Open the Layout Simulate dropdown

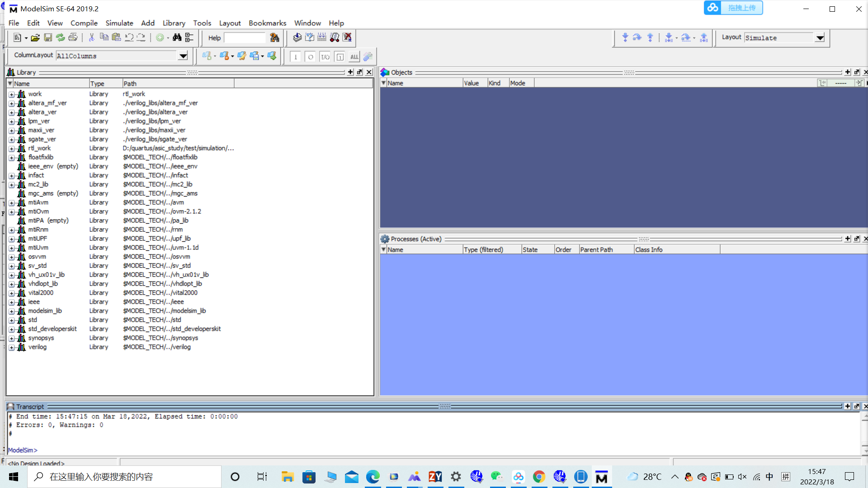[820, 38]
